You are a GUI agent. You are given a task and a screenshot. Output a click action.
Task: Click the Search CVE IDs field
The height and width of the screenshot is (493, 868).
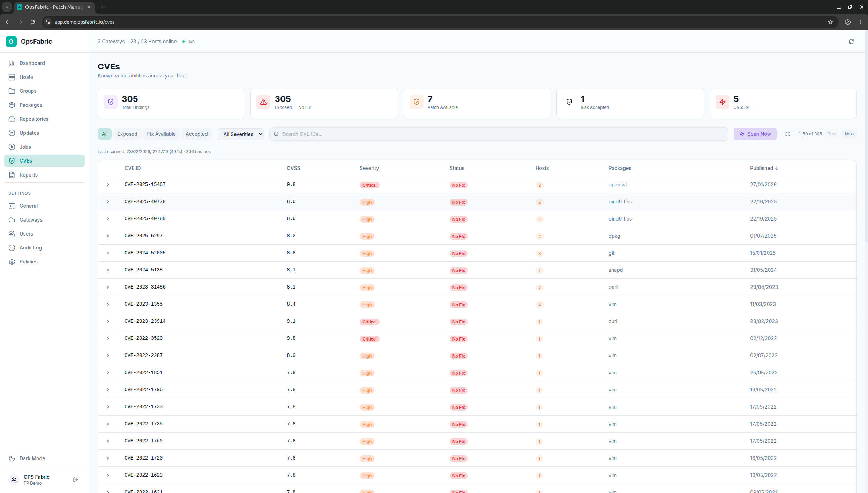[x=499, y=134]
